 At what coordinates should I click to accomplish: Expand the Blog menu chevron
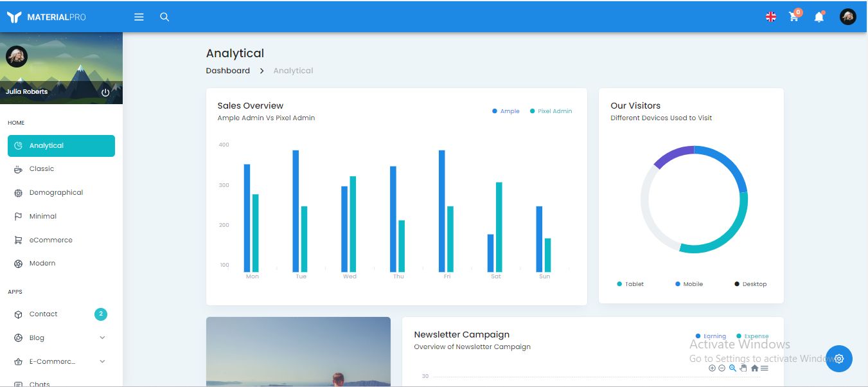(x=102, y=337)
